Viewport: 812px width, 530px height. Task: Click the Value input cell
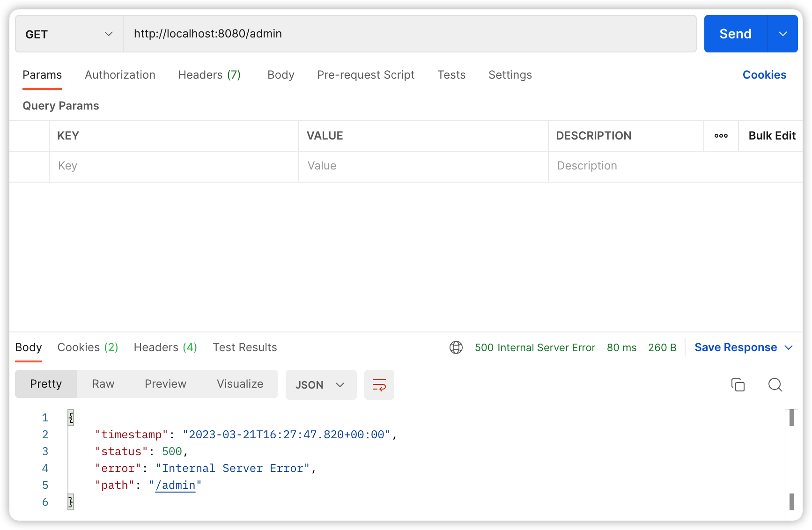(x=423, y=166)
